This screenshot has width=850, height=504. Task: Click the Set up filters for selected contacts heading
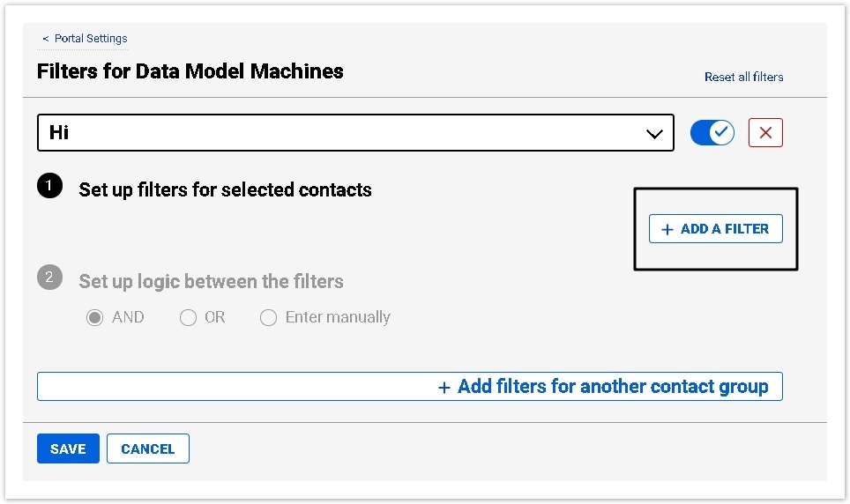225,189
